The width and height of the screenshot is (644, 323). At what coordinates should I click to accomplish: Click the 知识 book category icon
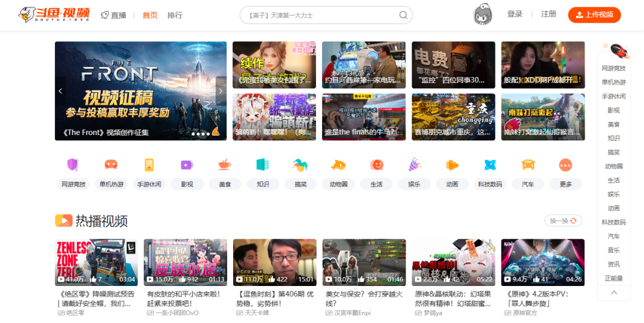point(262,165)
